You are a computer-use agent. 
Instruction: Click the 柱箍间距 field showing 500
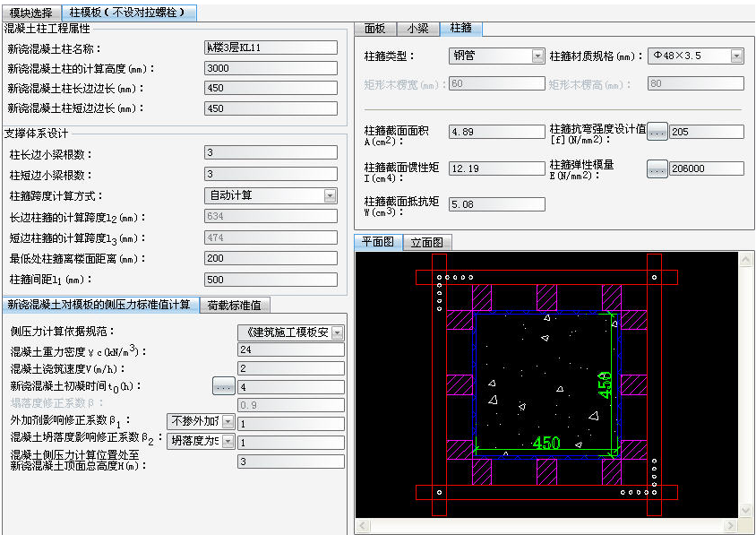271,280
